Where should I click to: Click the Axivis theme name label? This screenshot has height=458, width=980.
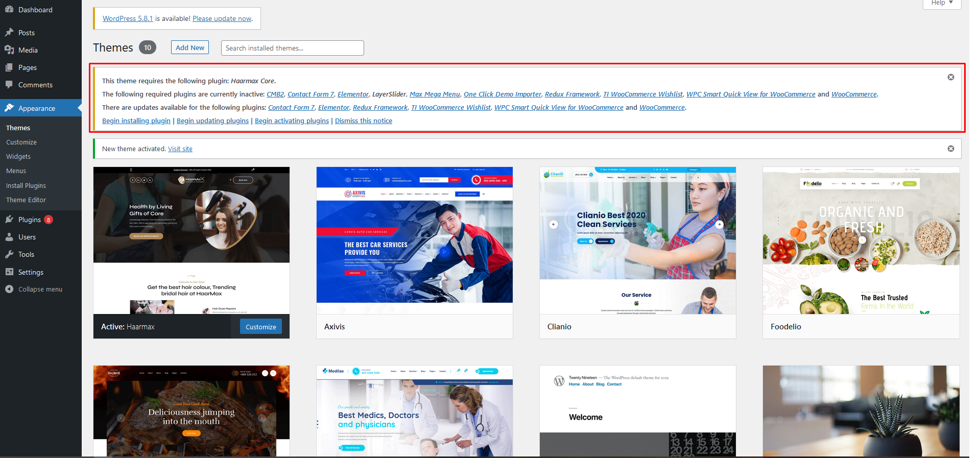(334, 327)
